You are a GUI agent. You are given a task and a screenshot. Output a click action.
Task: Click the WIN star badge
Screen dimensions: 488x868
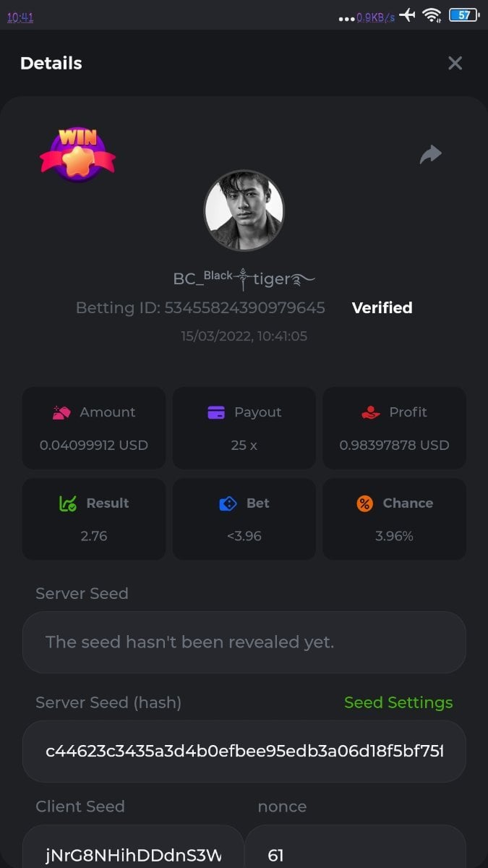tap(77, 154)
